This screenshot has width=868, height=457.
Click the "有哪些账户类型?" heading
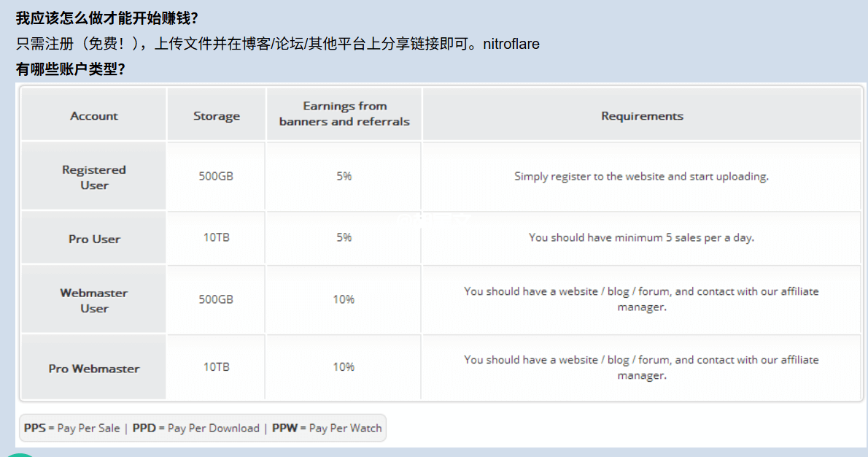71,69
